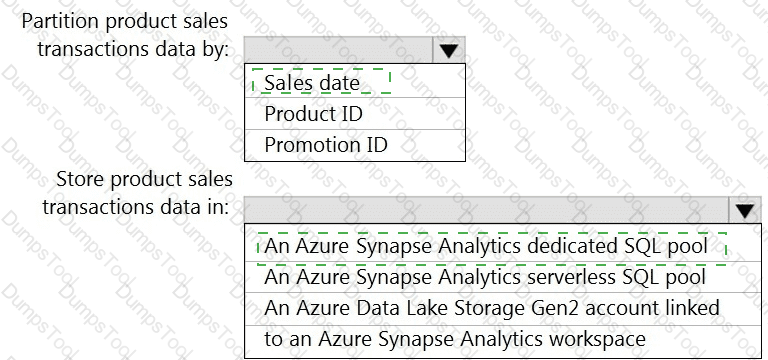Select the Sales date option
768x360 pixels.
pos(355,81)
